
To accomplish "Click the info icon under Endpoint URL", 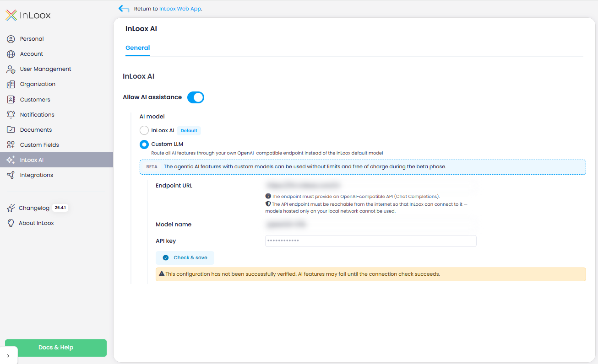I will pos(268,196).
